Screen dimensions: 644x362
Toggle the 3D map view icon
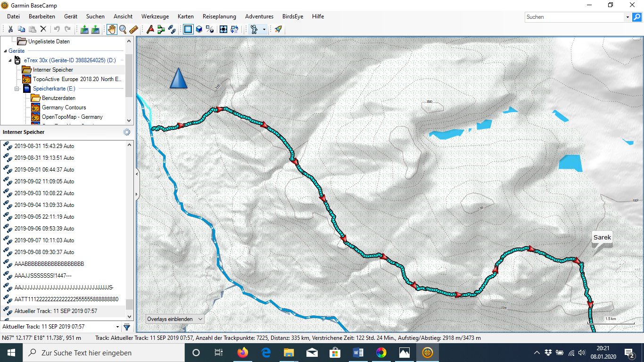199,29
